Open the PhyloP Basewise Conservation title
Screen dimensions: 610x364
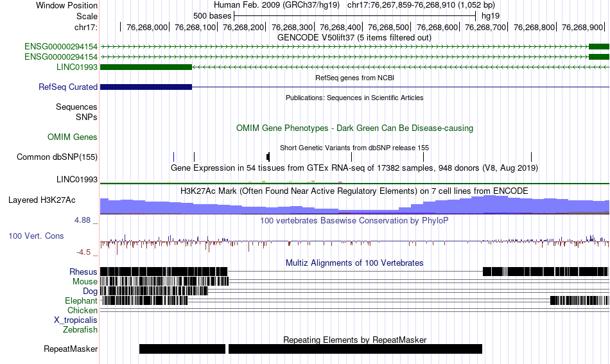pos(354,220)
